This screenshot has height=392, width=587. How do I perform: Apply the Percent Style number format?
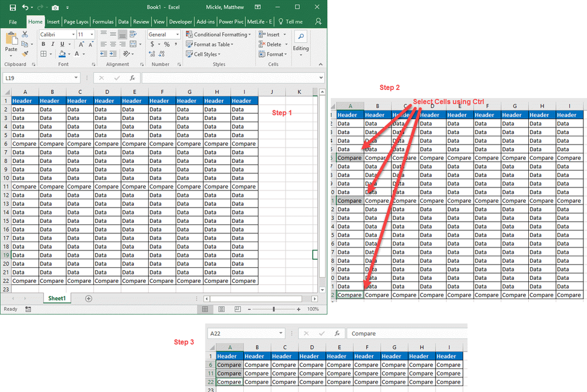167,45
